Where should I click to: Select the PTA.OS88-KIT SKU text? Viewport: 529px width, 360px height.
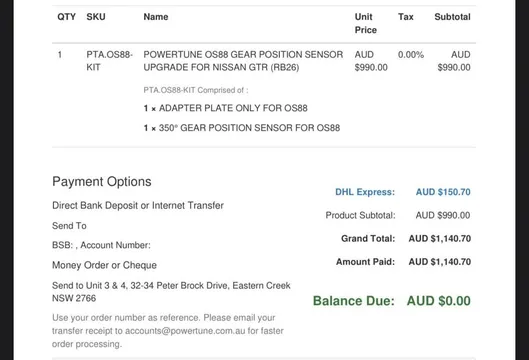pos(109,61)
